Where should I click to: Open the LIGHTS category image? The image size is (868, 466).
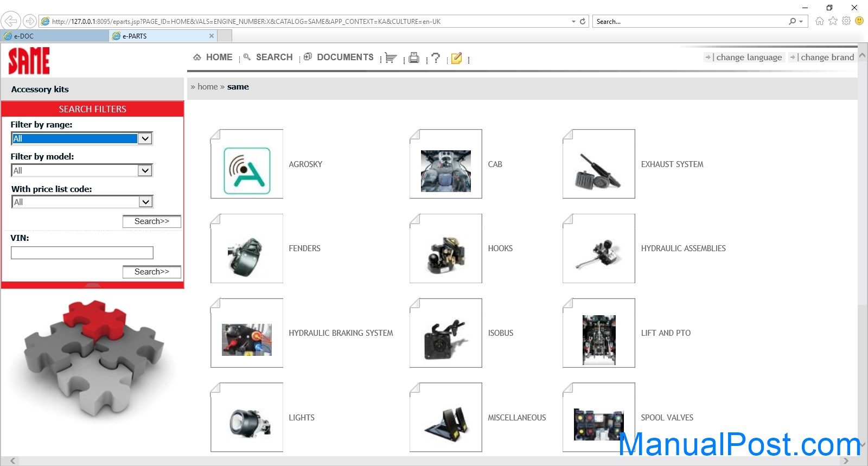[247, 418]
